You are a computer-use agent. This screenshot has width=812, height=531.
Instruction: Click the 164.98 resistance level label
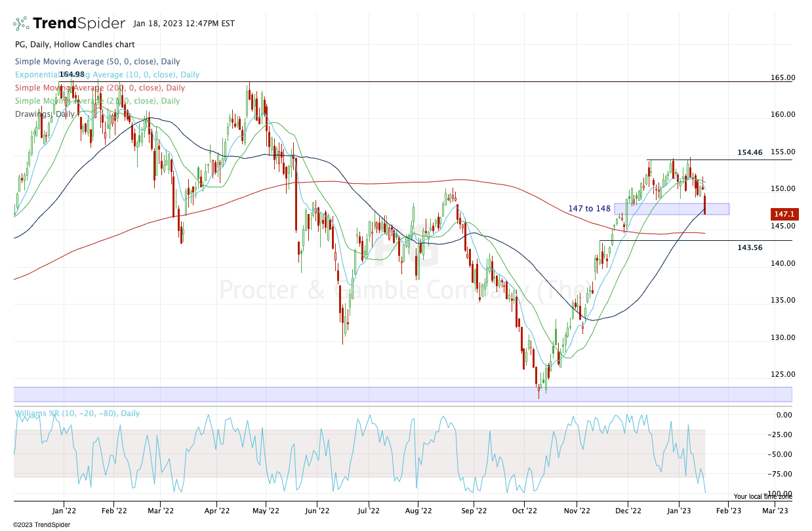point(72,75)
